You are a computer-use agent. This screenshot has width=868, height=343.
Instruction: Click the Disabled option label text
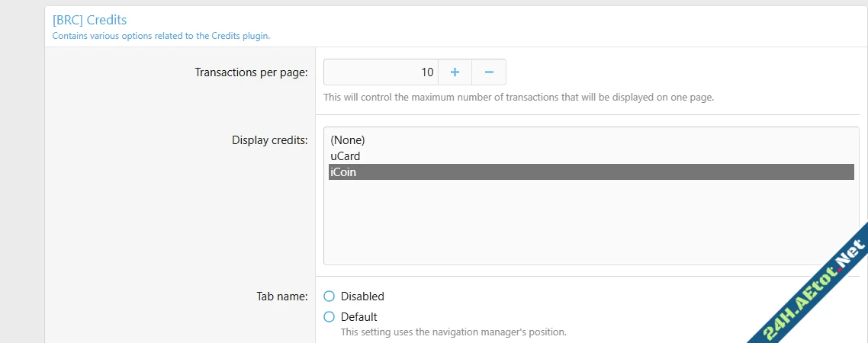pos(362,297)
